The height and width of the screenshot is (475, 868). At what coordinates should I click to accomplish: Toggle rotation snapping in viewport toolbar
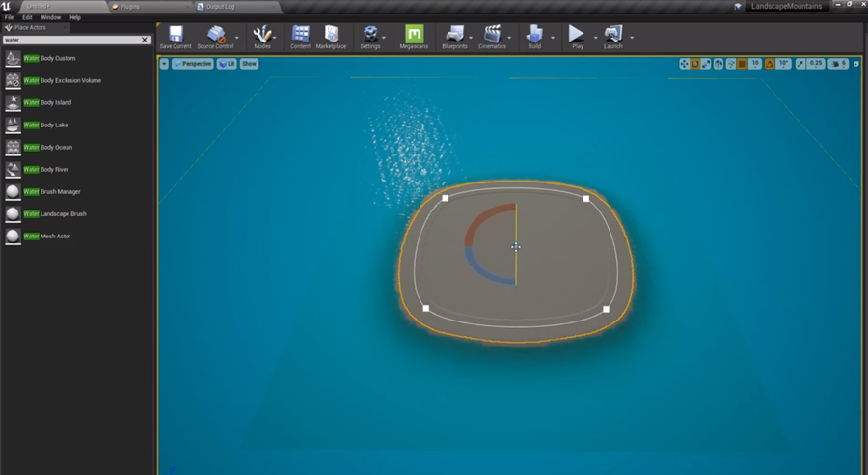[770, 64]
